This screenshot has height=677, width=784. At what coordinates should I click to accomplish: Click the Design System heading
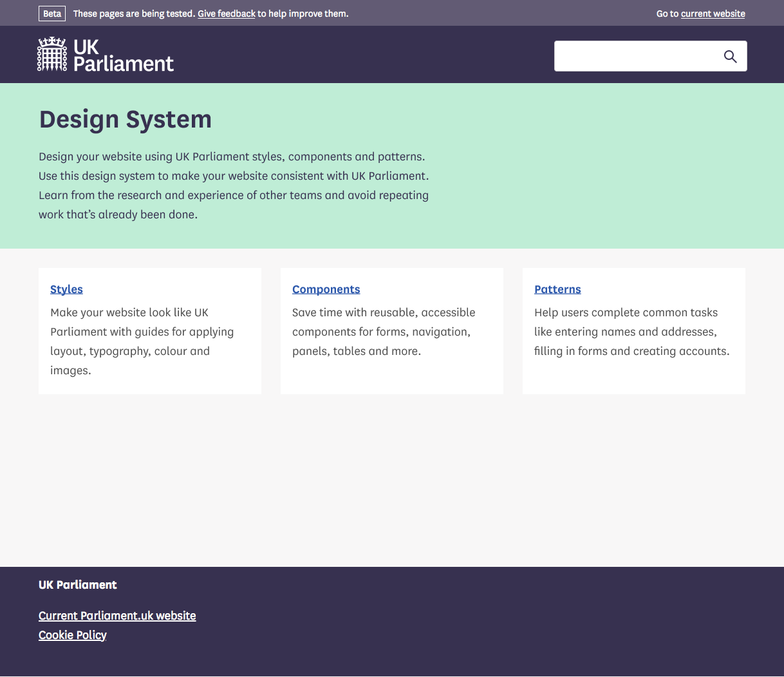(126, 120)
